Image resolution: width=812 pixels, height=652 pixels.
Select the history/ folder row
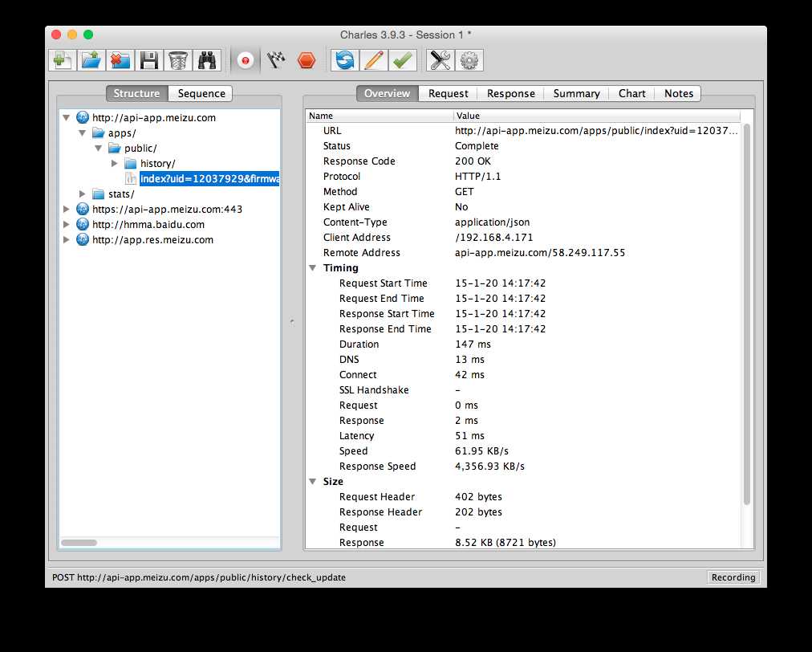click(x=157, y=163)
